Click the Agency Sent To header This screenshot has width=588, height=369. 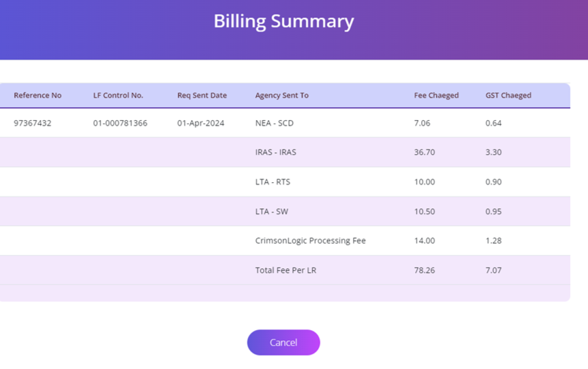click(281, 95)
